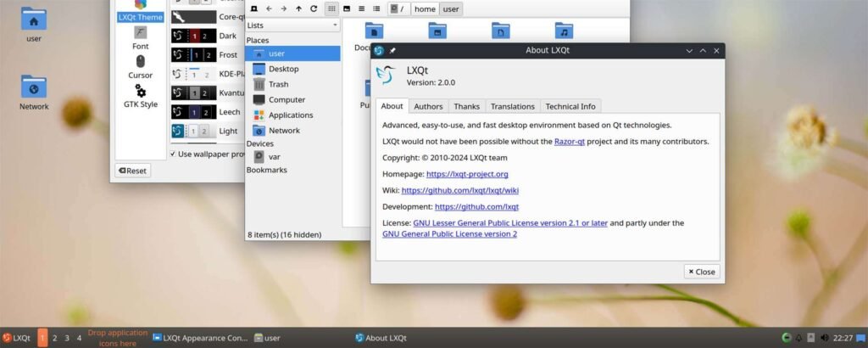
Task: Open root path dropdown in location bar
Action: (397, 8)
